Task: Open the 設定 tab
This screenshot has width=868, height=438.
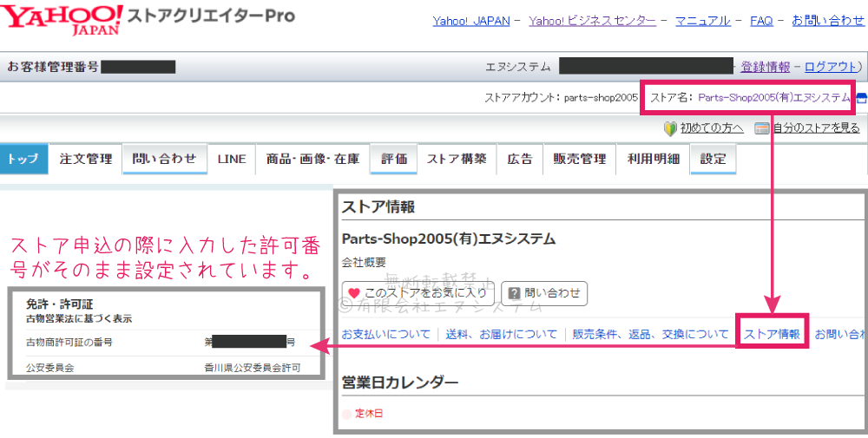Action: pos(713,160)
